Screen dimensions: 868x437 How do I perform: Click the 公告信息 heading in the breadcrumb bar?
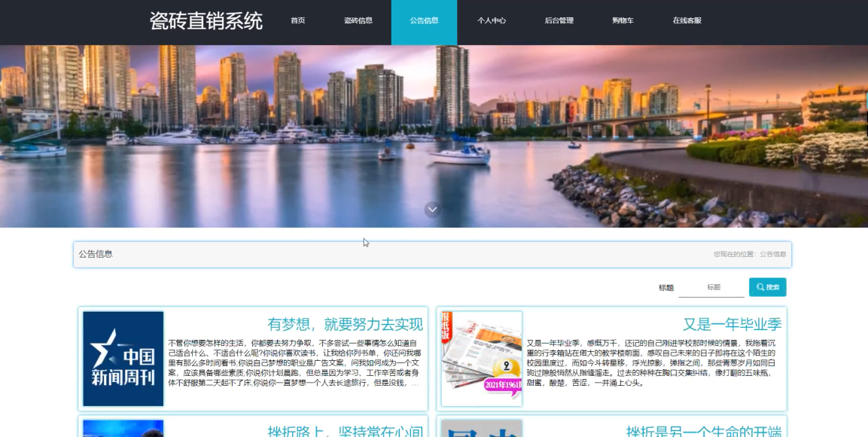coord(96,254)
